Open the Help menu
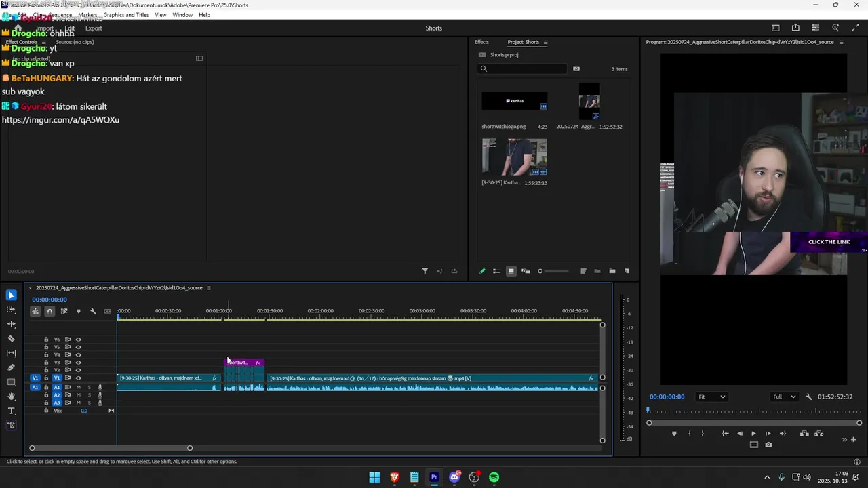This screenshot has height=488, width=868. (x=204, y=15)
